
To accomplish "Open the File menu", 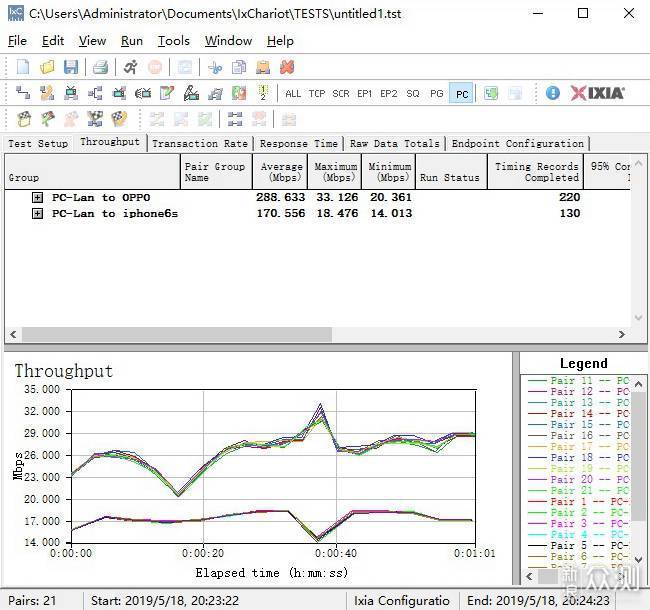I will [x=17, y=41].
